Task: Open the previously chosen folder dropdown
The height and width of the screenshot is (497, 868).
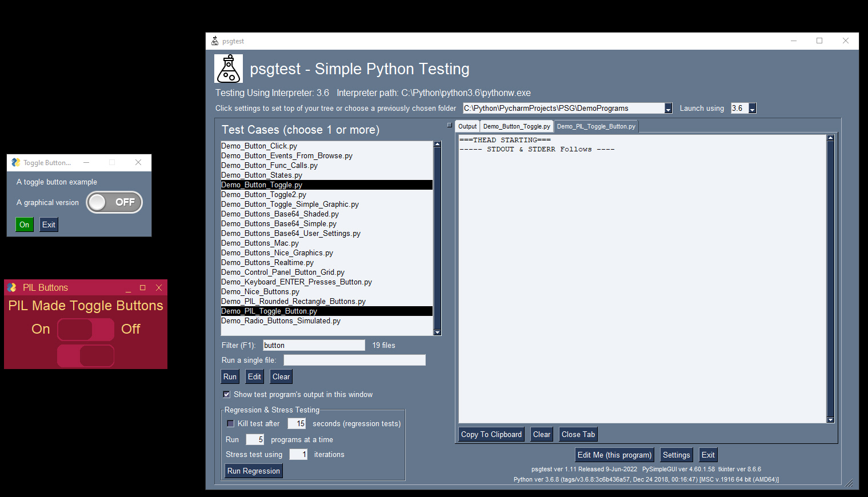Action: point(668,109)
